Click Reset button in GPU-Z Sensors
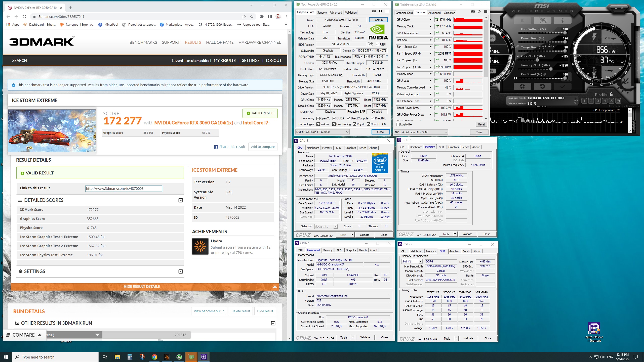Screen dimensions: 644x362 pyautogui.click(x=481, y=124)
